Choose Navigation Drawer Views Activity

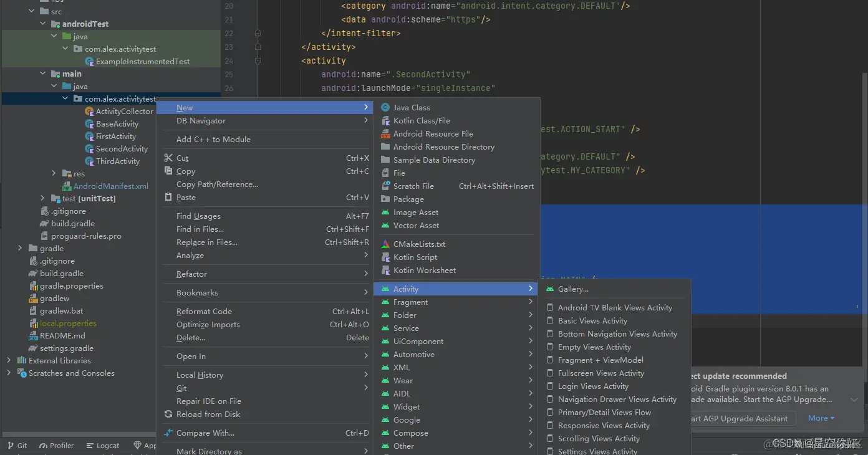point(615,400)
